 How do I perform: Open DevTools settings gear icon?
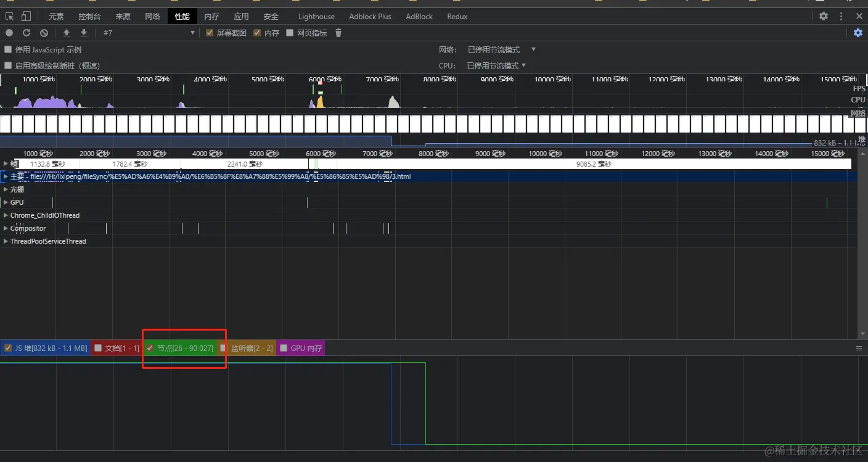click(824, 17)
